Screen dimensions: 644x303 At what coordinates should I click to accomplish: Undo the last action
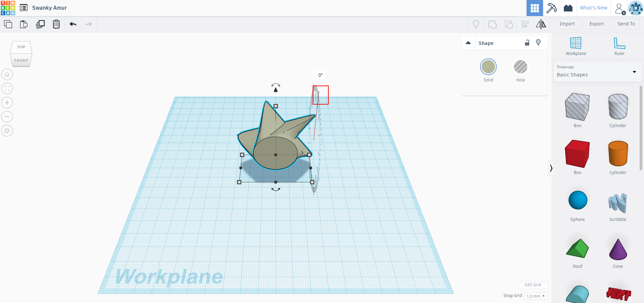[x=73, y=24]
